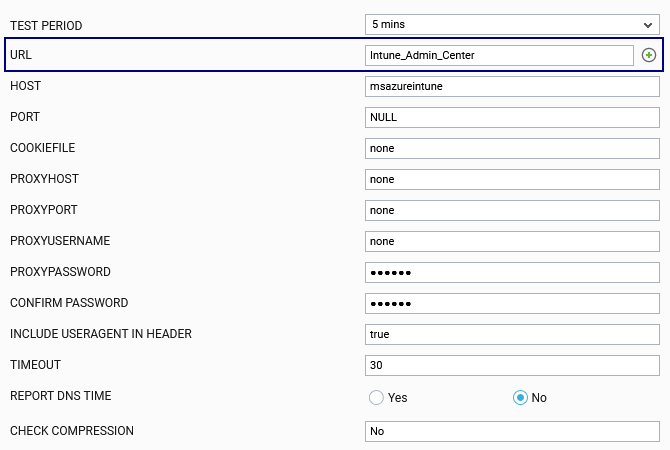
Task: Click the URL row label
Action: pyautogui.click(x=21, y=55)
